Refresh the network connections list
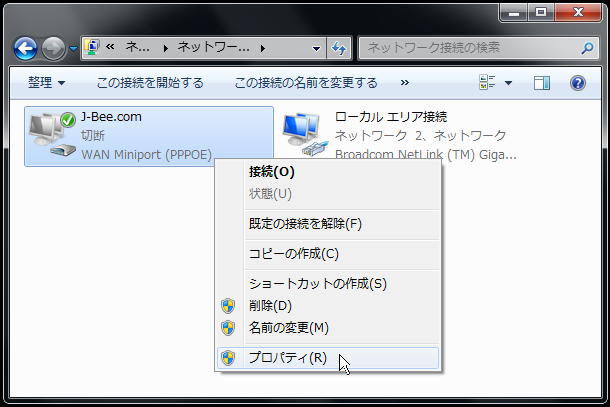The image size is (610, 407). pos(339,48)
